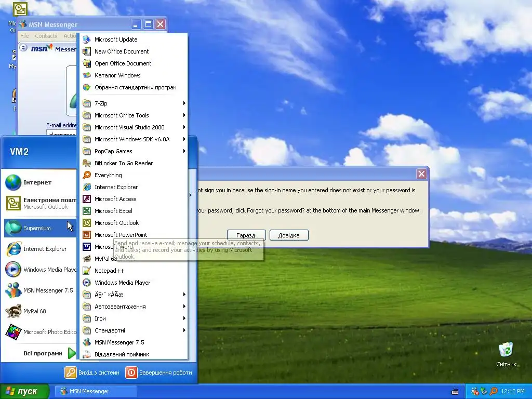The height and width of the screenshot is (399, 532).
Task: Click Завершення роботи shutdown button
Action: click(159, 373)
